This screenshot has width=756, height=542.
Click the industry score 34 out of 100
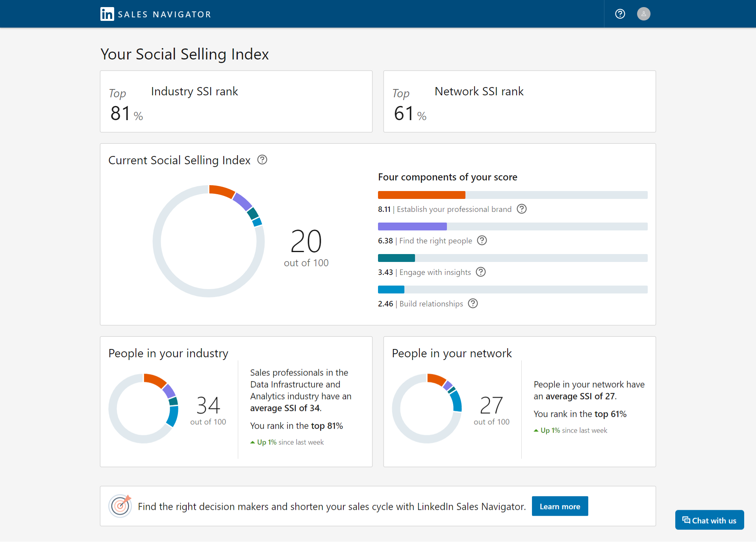(x=208, y=410)
